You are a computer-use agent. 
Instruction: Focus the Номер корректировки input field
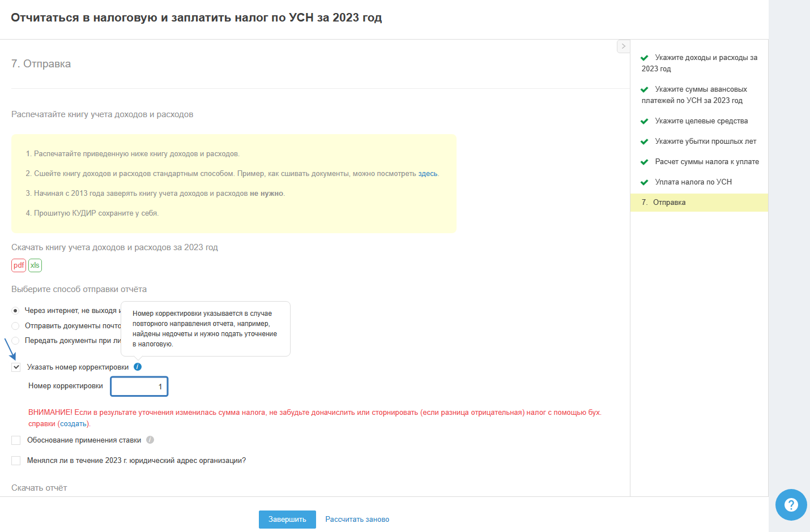(139, 387)
